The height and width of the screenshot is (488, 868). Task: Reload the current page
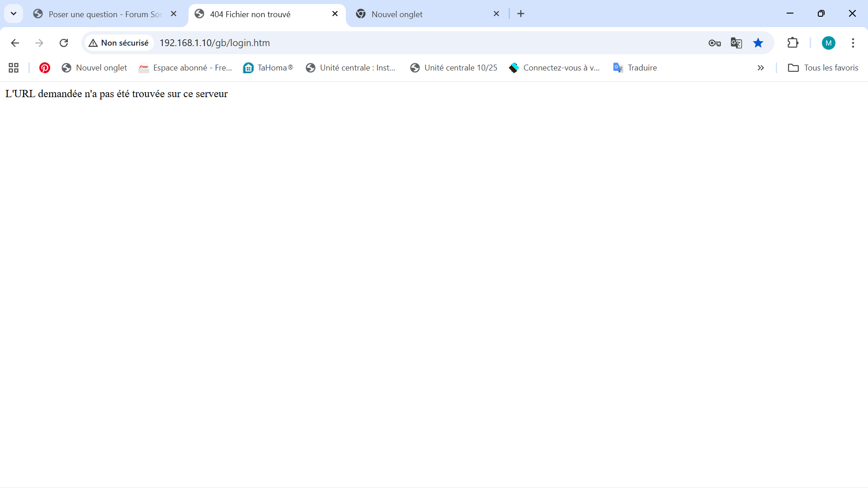pos(64,43)
